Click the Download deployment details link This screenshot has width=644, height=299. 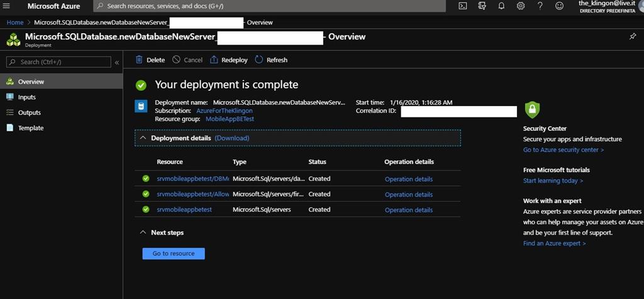pyautogui.click(x=231, y=138)
